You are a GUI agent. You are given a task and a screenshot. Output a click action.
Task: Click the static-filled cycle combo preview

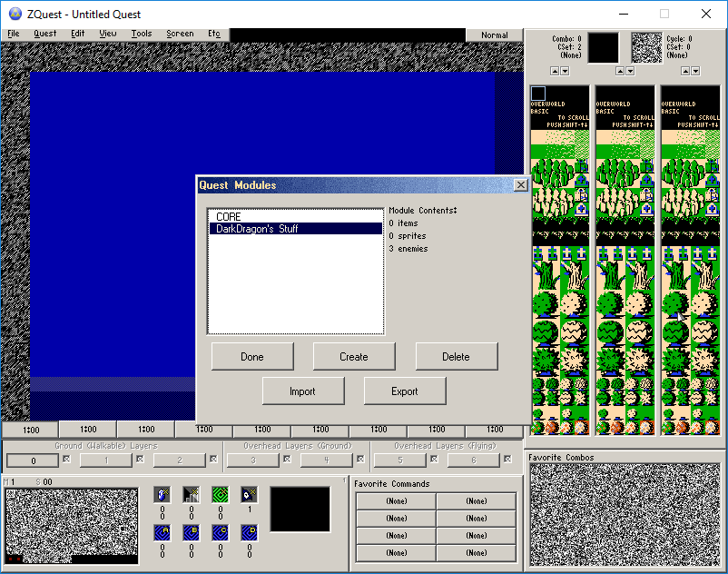646,47
